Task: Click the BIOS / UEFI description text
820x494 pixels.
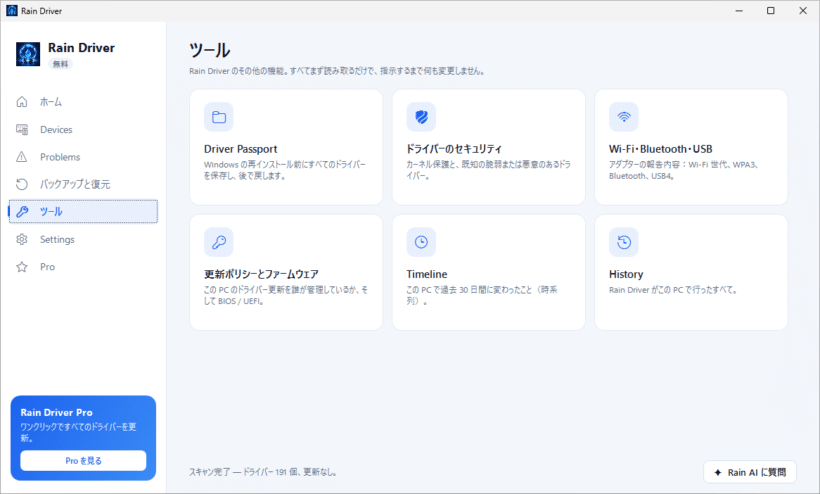Action: pyautogui.click(x=286, y=295)
